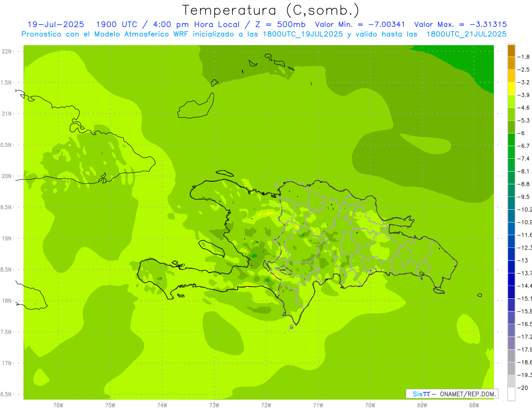Click the '21N' latitude axis label
Viewport: 532px width, 411px height.
pyautogui.click(x=7, y=114)
